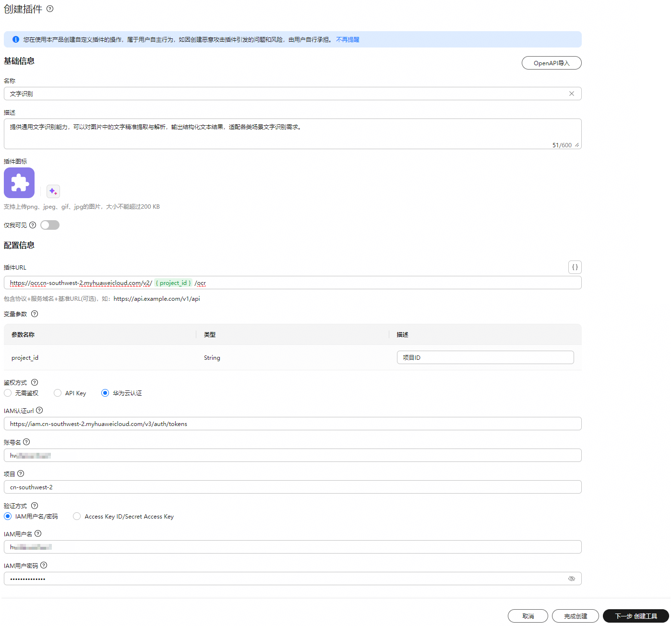Open the OpenAPI导入 import button
This screenshot has width=672, height=626.
[x=552, y=63]
